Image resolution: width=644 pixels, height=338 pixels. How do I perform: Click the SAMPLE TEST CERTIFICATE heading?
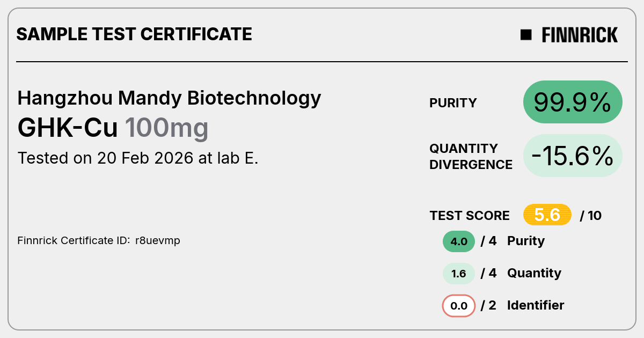coord(134,34)
